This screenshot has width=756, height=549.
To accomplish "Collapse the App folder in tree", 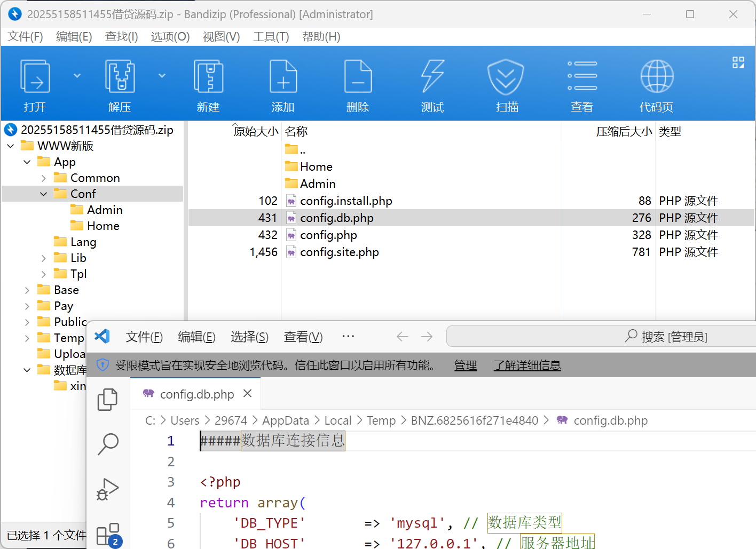I will 27,162.
